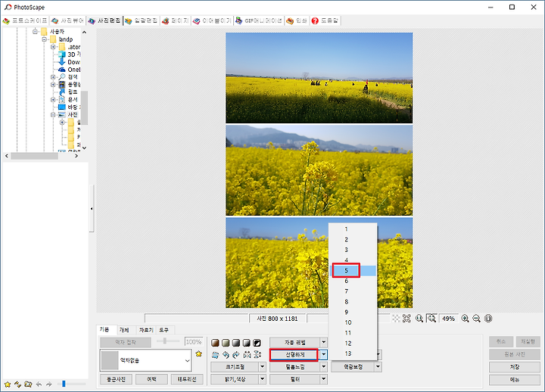
Task: Open the 크기조절 dropdown arrow
Action: click(x=263, y=367)
